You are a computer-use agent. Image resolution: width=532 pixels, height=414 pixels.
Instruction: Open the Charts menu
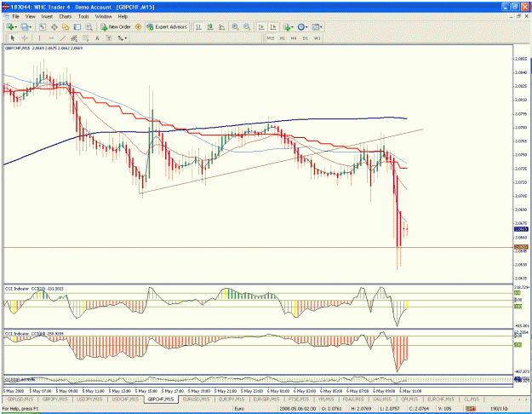[x=66, y=16]
